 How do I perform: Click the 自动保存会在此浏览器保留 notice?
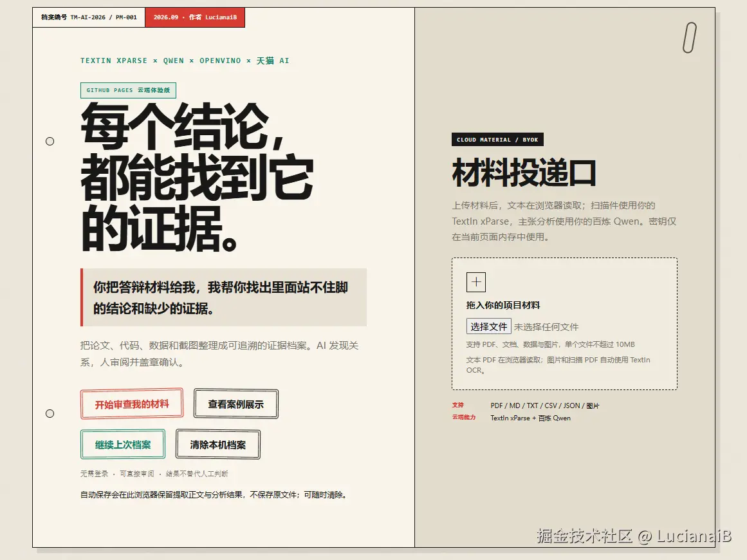(214, 495)
